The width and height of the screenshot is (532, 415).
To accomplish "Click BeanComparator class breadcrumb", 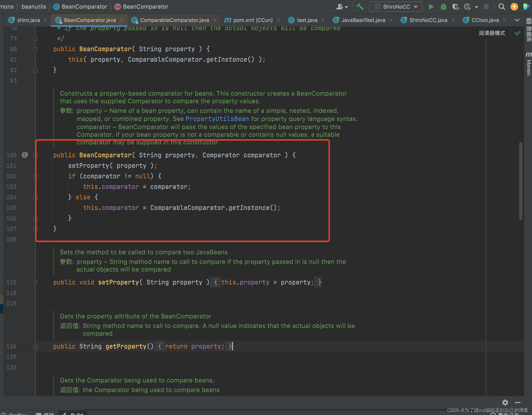I will pos(80,6).
